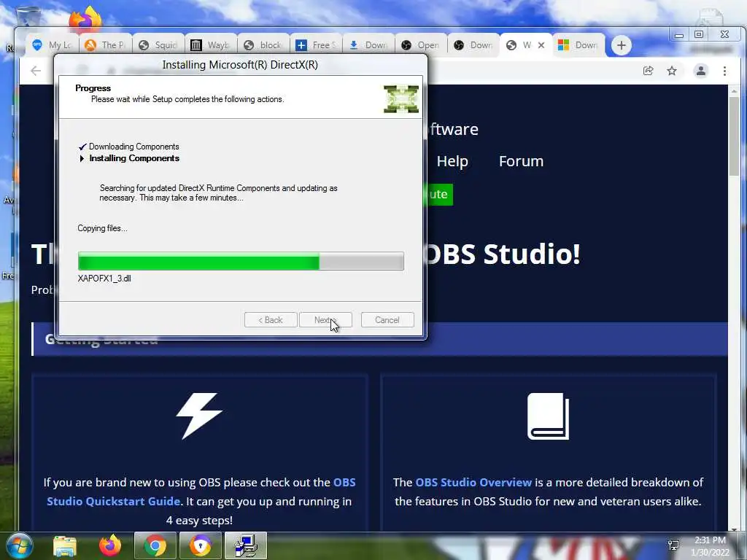Screen dimensions: 747x560
Task: Close the Chrome window
Action: pos(724,34)
